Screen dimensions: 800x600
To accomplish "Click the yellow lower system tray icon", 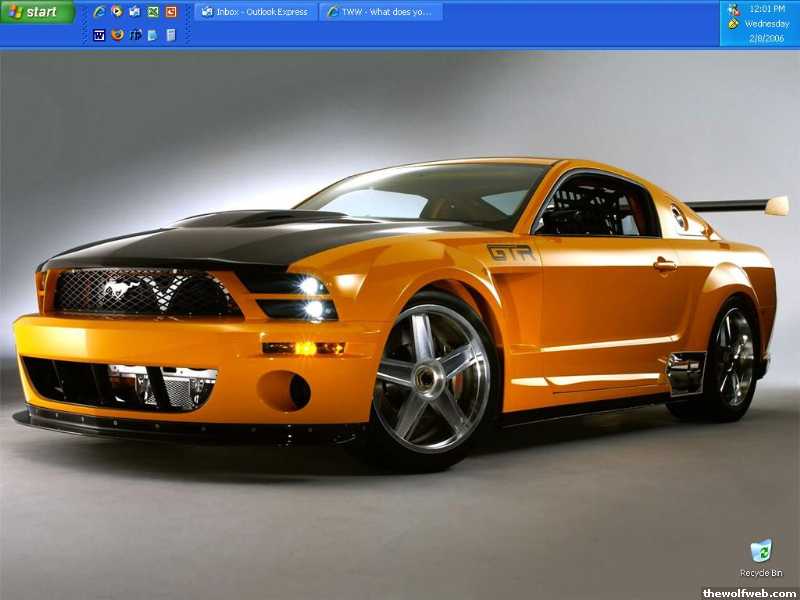I will [x=733, y=23].
